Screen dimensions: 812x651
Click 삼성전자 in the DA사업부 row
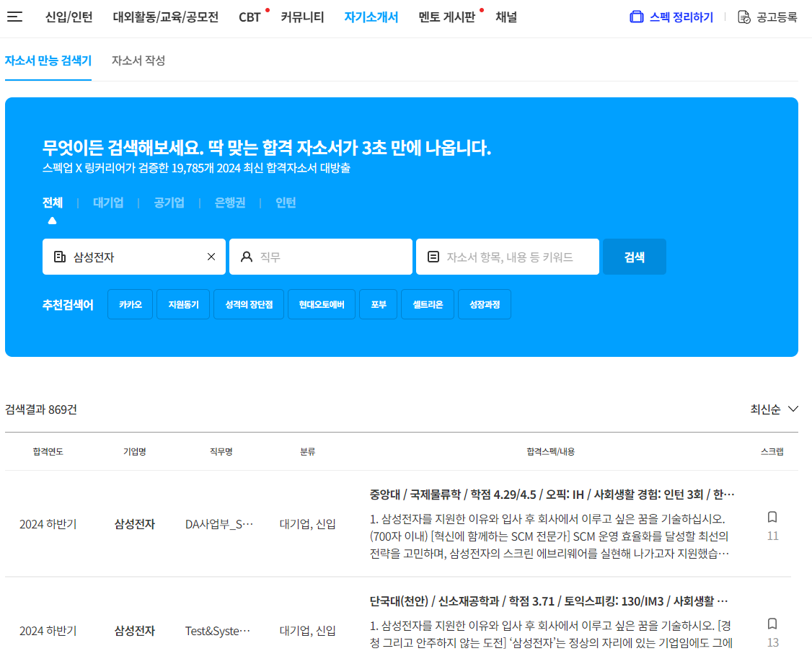coord(135,524)
